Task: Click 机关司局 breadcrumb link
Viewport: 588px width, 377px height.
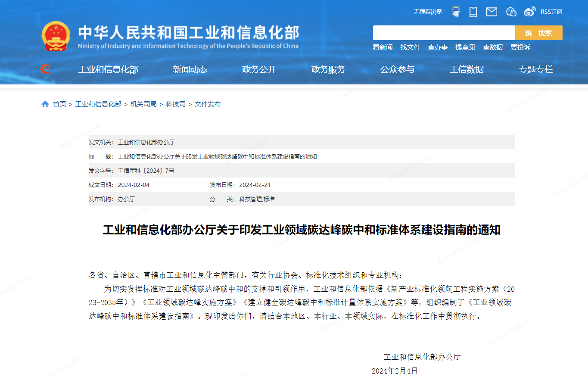Action: coord(143,104)
